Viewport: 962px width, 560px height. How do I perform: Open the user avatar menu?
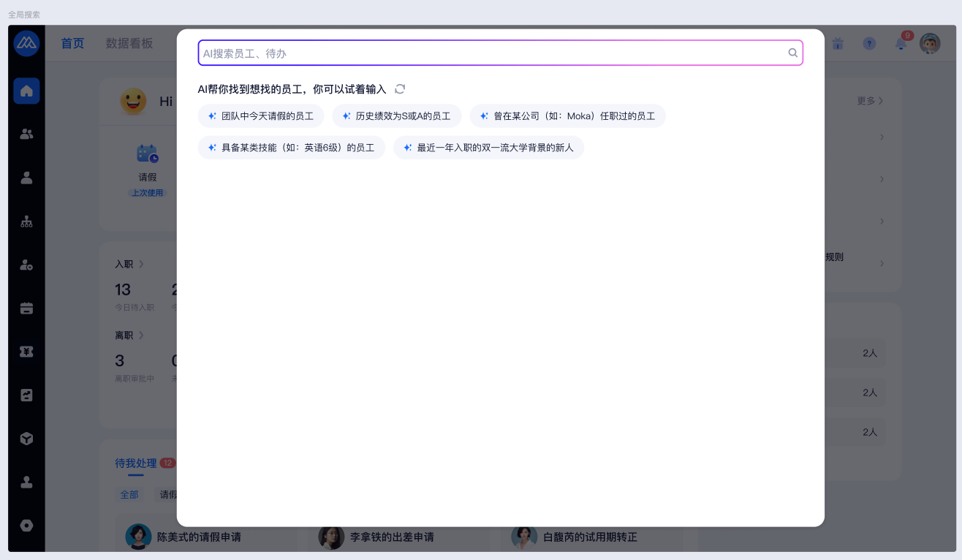tap(930, 44)
